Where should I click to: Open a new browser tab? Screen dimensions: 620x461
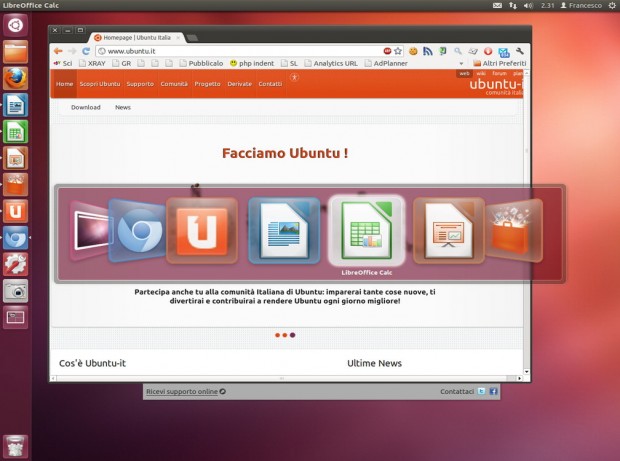(192, 38)
